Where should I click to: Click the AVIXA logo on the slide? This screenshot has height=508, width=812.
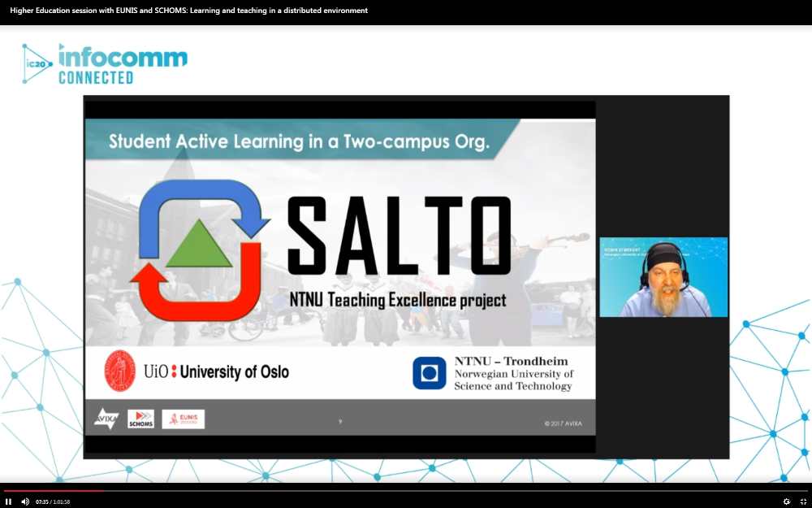point(106,419)
